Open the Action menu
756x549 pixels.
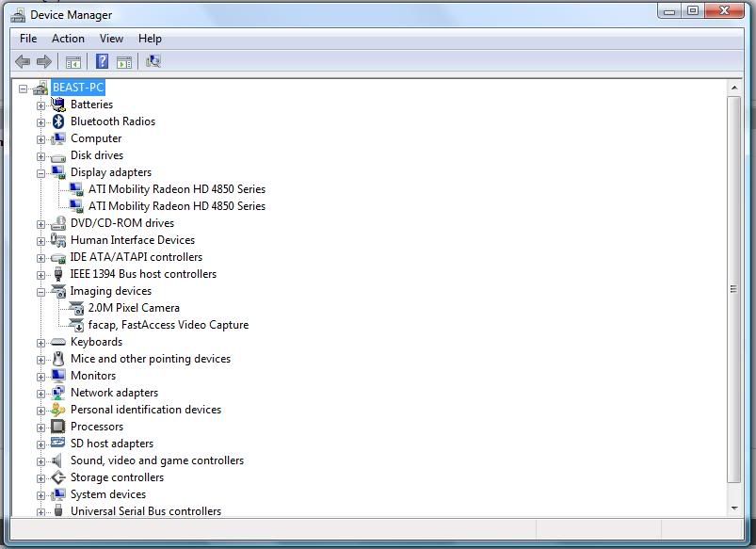(68, 39)
